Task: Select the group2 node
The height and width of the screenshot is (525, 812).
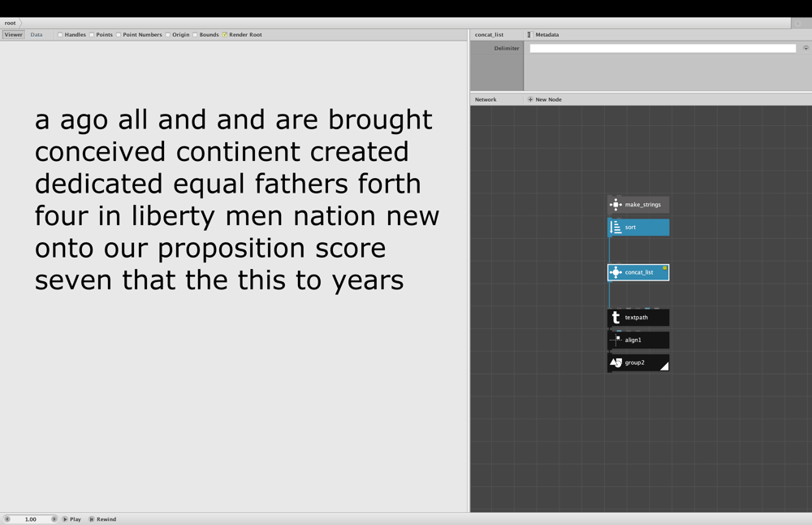Action: pyautogui.click(x=638, y=362)
